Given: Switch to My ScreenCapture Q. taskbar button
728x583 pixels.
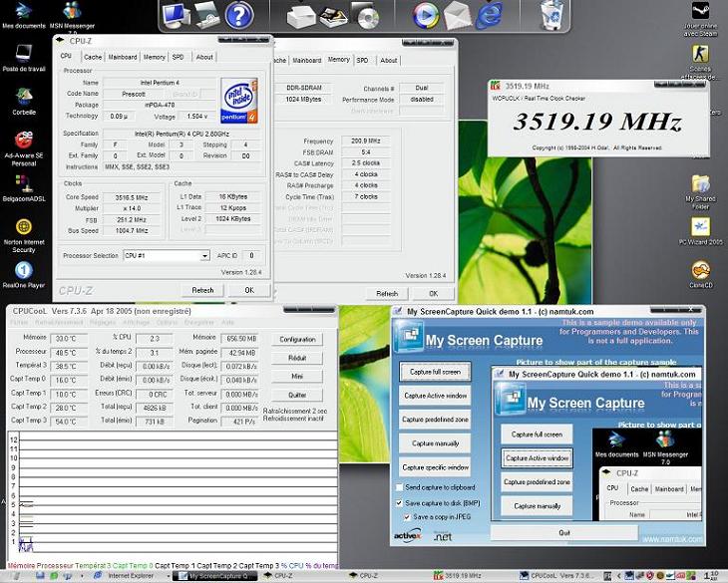Looking at the screenshot, I should (215, 576).
